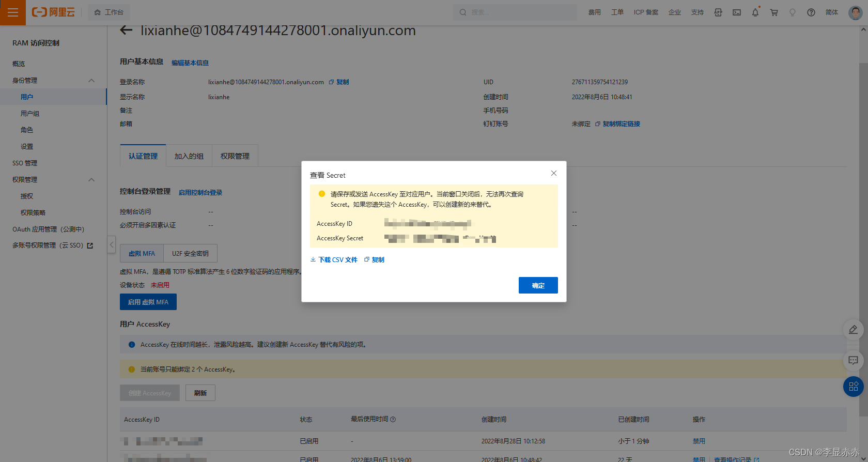Switch to the 权限管理 tab
The width and height of the screenshot is (868, 462).
point(235,156)
